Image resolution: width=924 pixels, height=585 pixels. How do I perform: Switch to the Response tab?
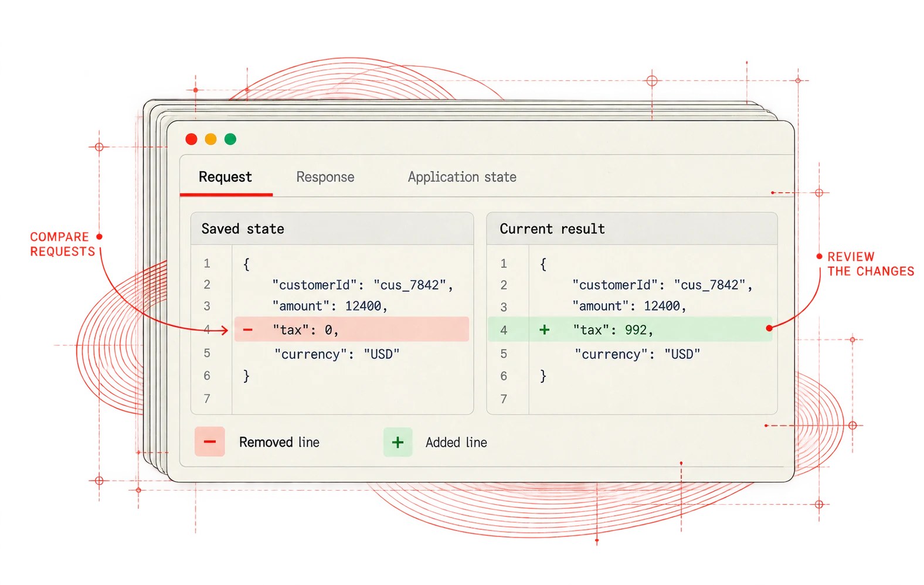(325, 177)
